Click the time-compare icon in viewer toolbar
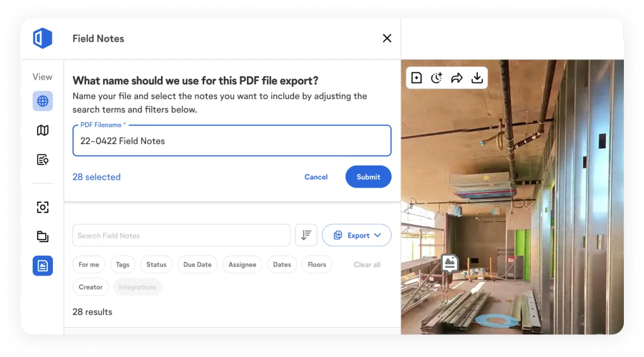The height and width of the screenshot is (357, 644). point(436,78)
